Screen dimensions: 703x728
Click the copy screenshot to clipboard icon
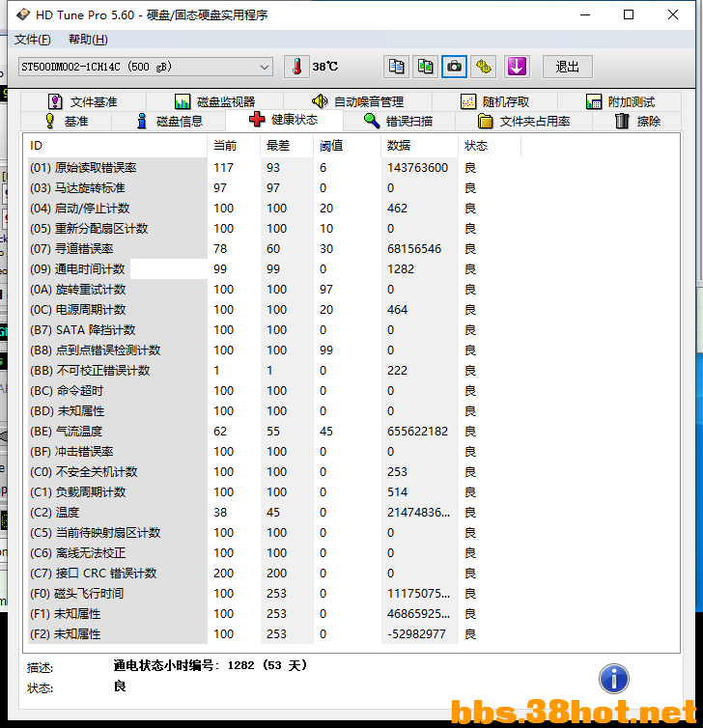425,67
